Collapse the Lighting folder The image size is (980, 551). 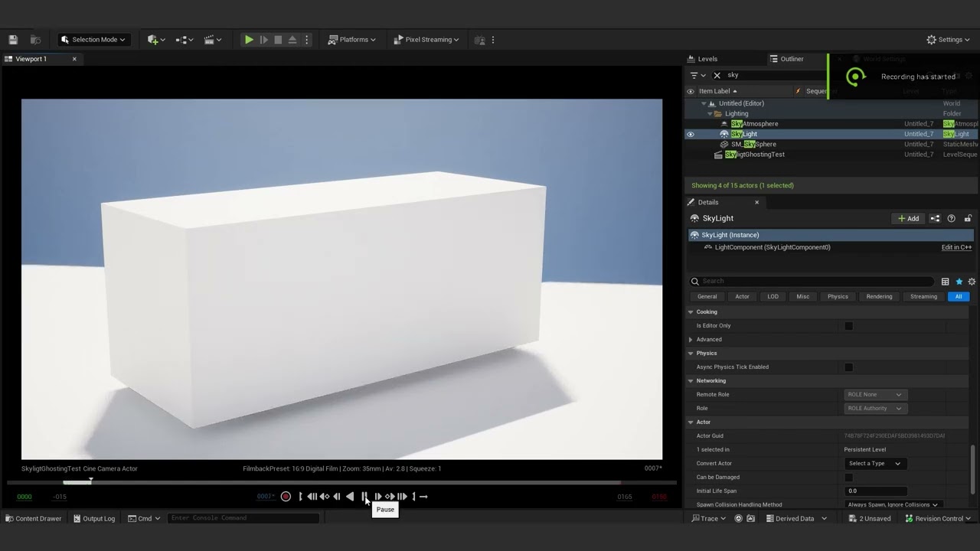(710, 114)
